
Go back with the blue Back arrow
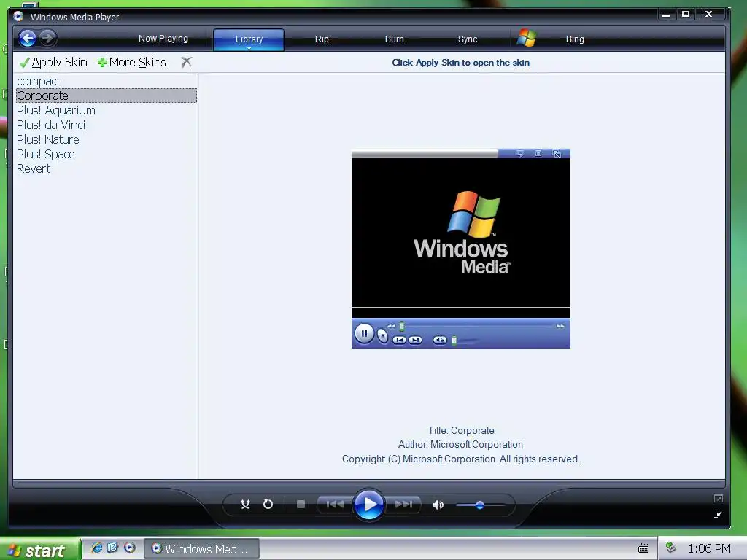tap(27, 38)
